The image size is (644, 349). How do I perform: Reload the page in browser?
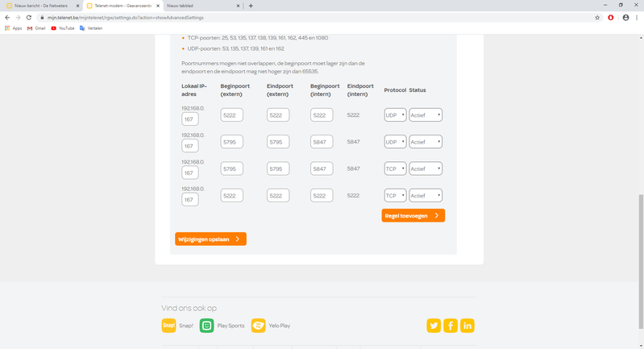(29, 17)
